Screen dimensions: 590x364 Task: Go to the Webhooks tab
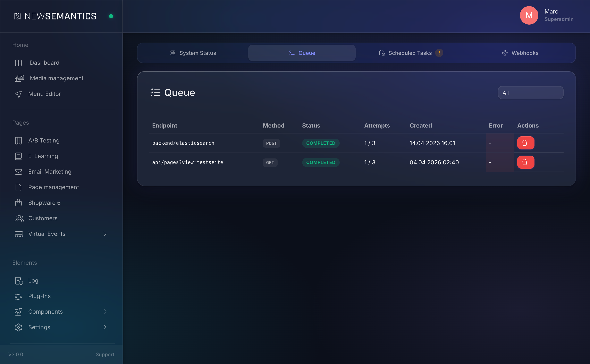(x=520, y=53)
